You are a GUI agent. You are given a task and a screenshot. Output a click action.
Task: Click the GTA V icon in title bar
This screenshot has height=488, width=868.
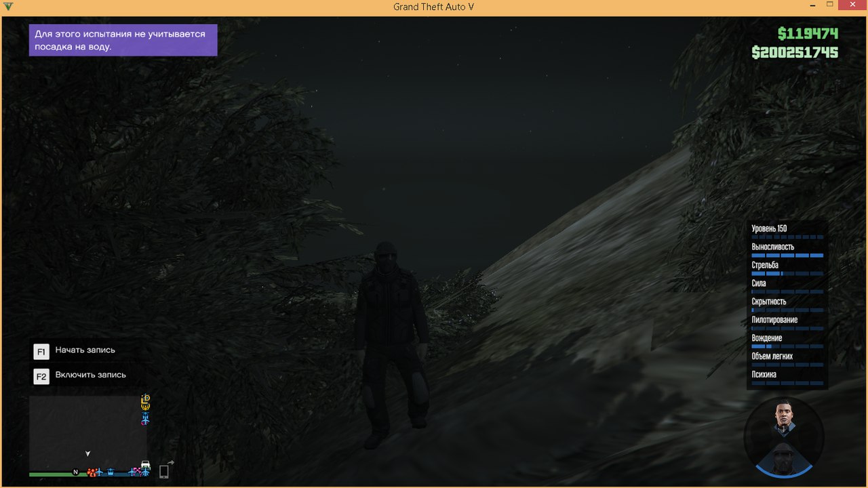(x=8, y=7)
